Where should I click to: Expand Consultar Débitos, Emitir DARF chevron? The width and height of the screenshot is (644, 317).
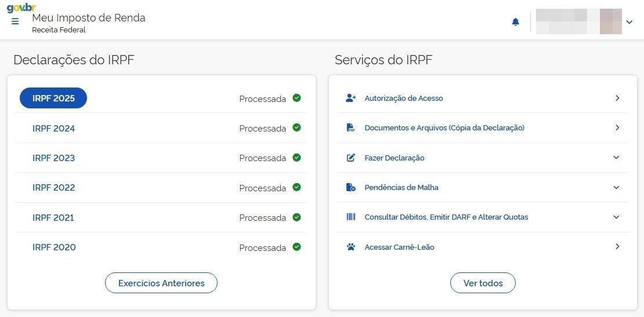coord(616,217)
